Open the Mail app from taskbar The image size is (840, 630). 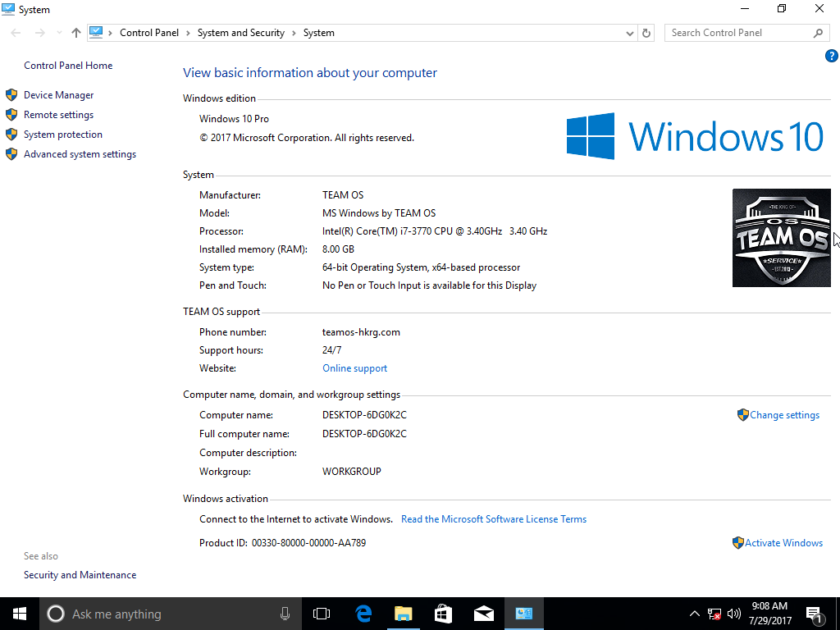click(x=484, y=614)
